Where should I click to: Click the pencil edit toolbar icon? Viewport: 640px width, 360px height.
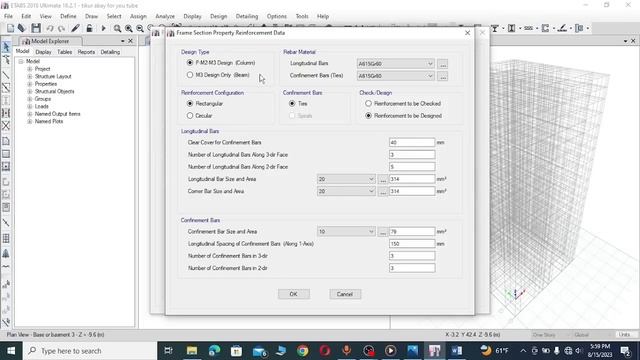[x=75, y=28]
